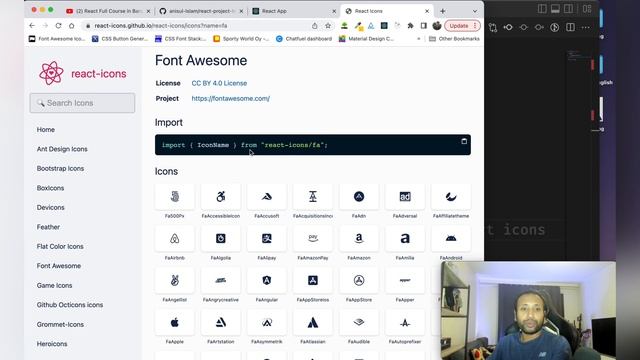This screenshot has height=360, width=640.
Task: Select the FaAmazon icon
Action: [x=359, y=239]
